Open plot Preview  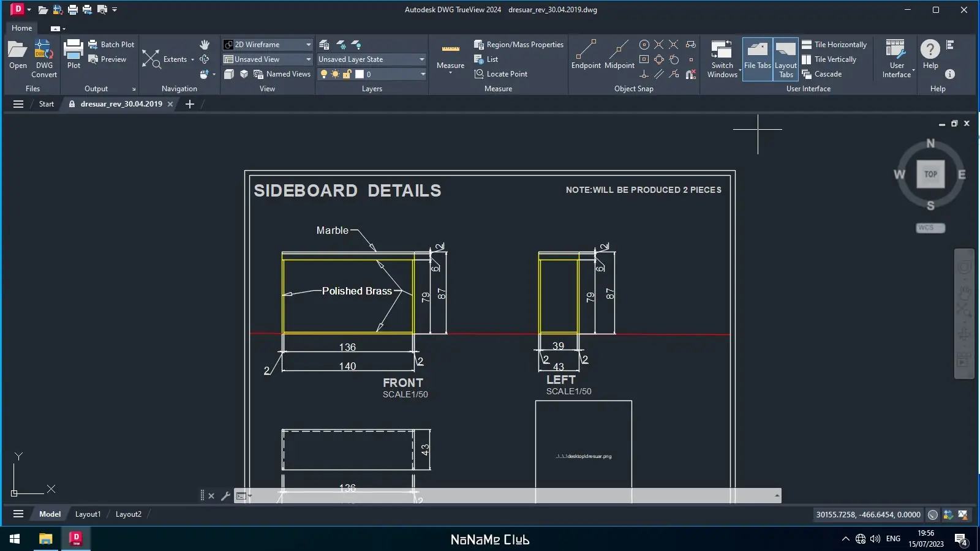tap(107, 59)
